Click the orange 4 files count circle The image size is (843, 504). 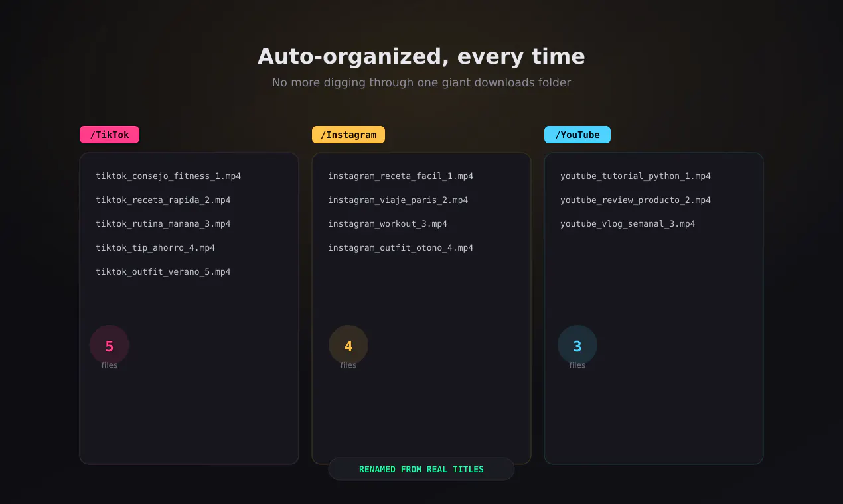point(348,345)
